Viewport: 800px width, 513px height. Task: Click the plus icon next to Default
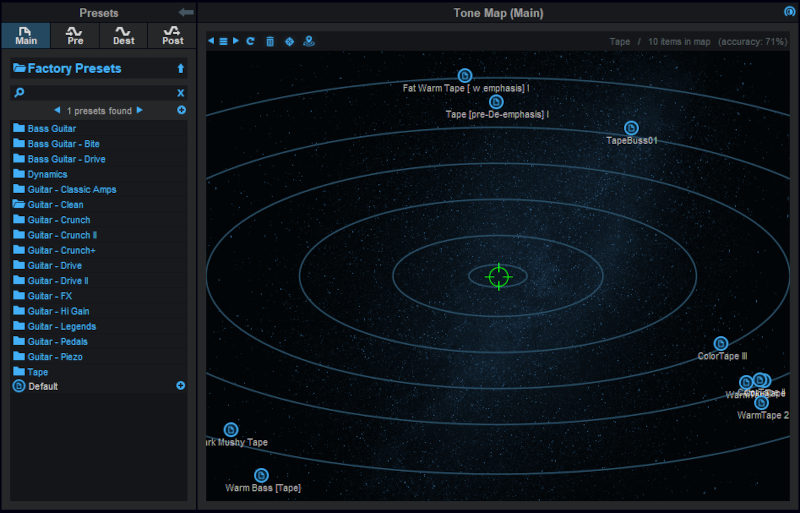[181, 386]
